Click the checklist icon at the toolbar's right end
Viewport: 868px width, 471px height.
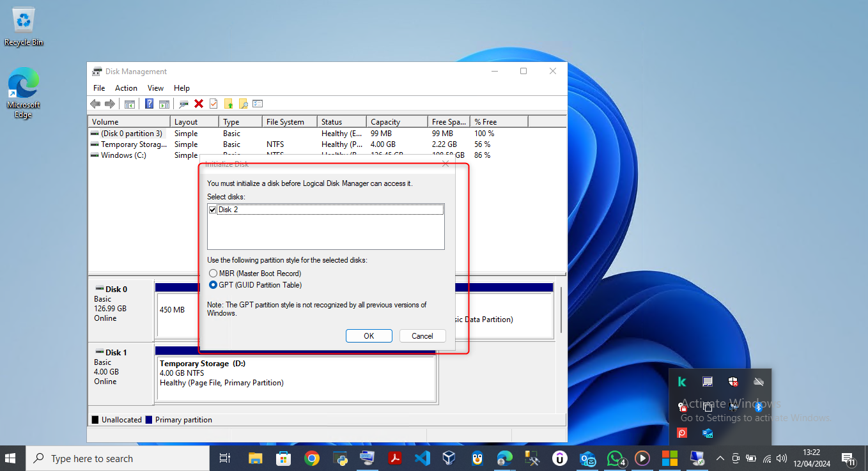pyautogui.click(x=258, y=104)
